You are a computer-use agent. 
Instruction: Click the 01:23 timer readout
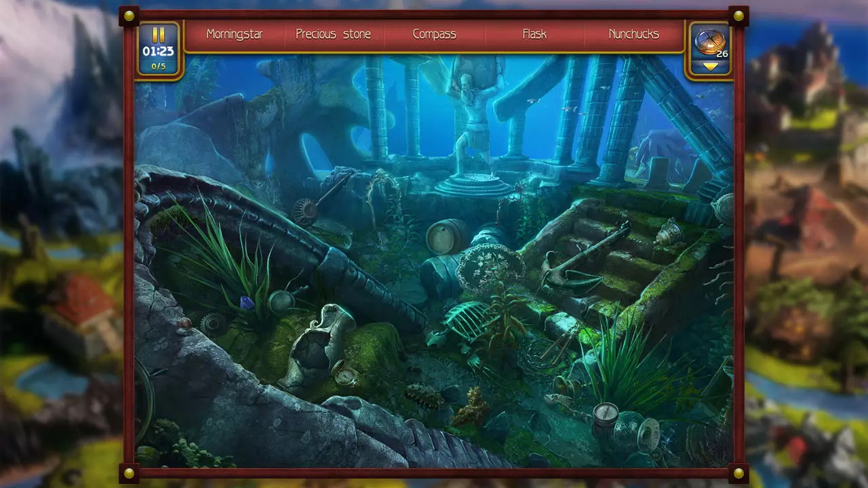point(158,51)
